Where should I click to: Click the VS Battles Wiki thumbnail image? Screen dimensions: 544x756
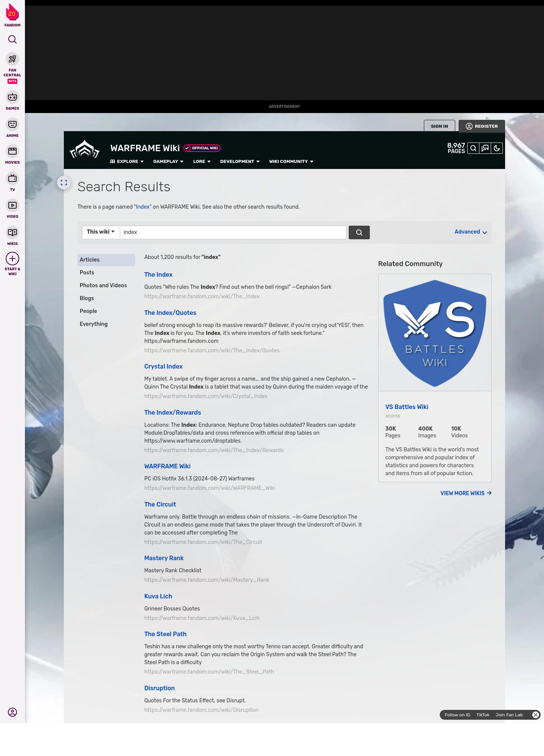pos(435,333)
